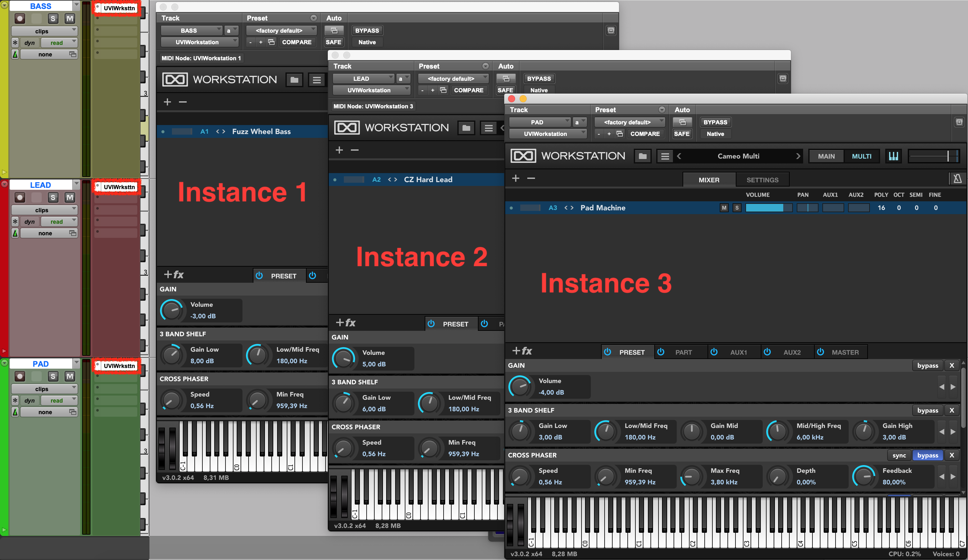This screenshot has height=560, width=968.
Task: Click sync on CROSS PHASER
Action: [899, 455]
